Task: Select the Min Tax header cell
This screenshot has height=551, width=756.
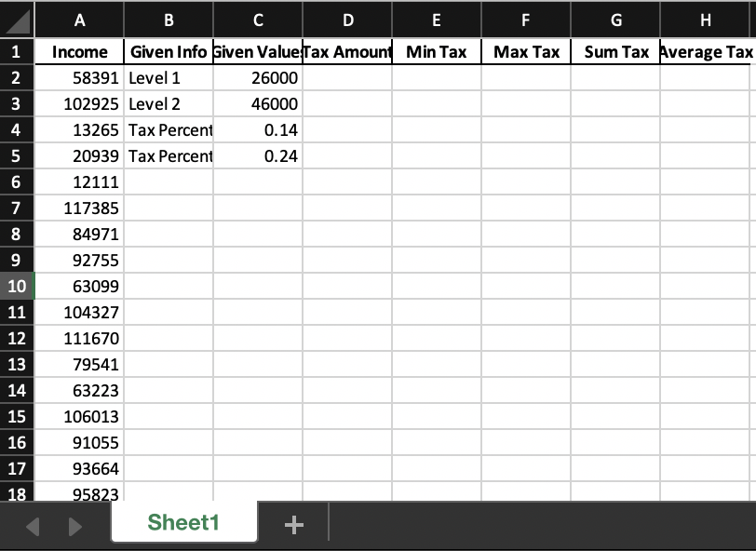Action: 436,52
